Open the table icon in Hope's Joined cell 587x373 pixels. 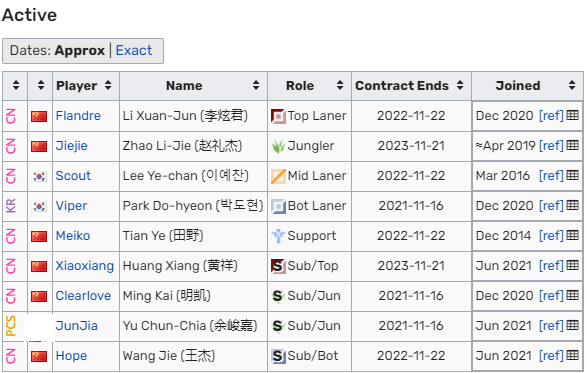[572, 355]
